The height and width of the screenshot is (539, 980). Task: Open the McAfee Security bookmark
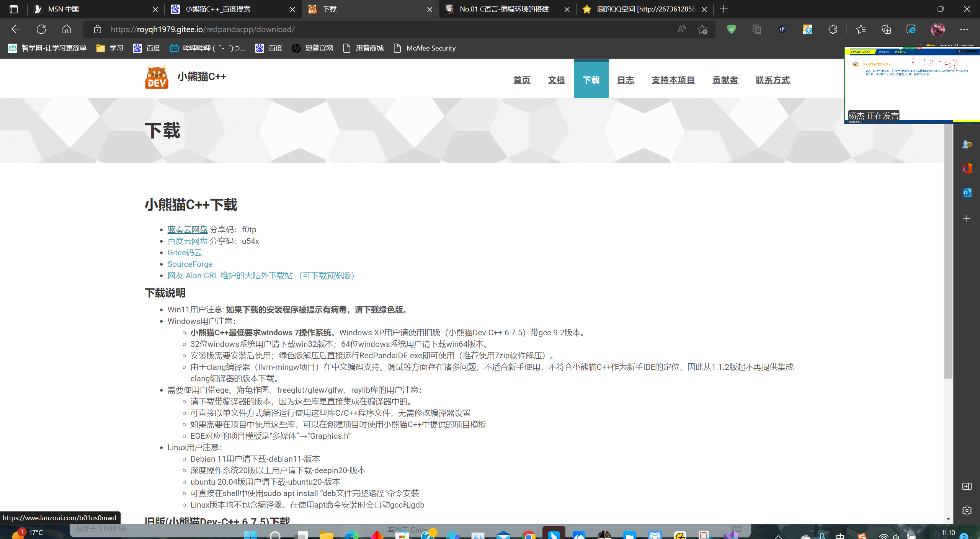click(425, 48)
